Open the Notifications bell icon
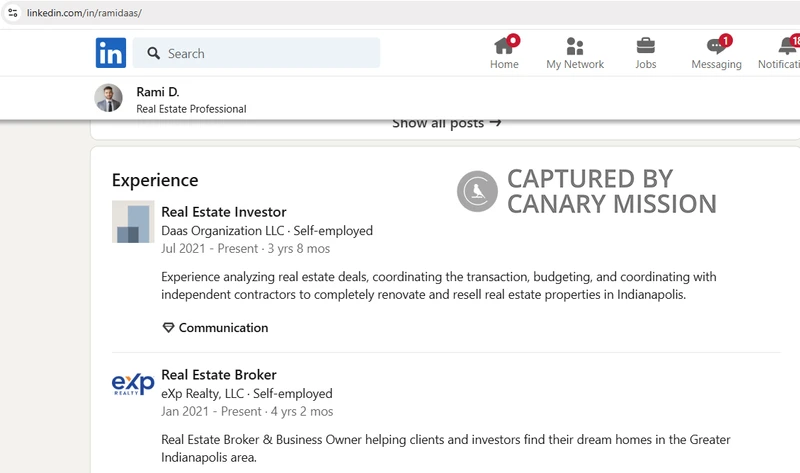Viewport: 800px width, 473px height. pos(787,46)
